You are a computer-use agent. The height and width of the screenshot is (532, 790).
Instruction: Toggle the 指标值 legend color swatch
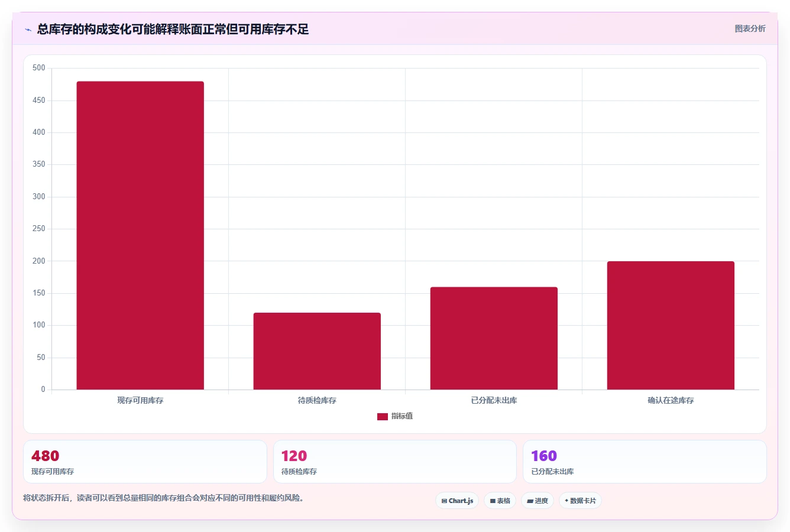click(x=383, y=417)
